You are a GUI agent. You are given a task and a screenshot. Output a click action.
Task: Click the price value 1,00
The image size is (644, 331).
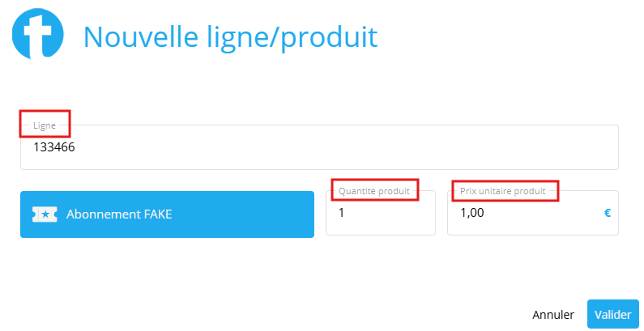tap(472, 214)
